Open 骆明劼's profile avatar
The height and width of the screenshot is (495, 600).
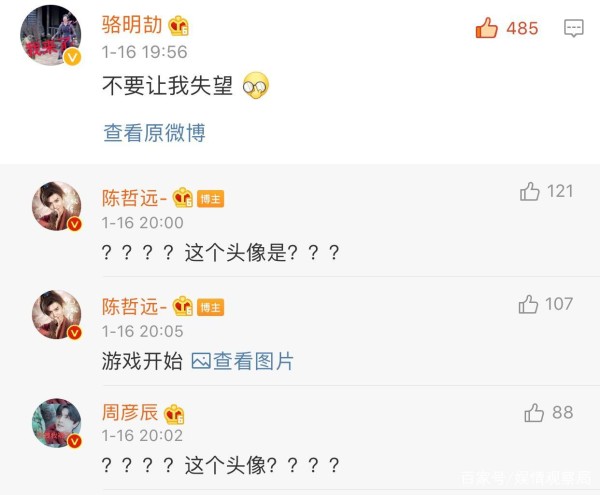[x=51, y=35]
